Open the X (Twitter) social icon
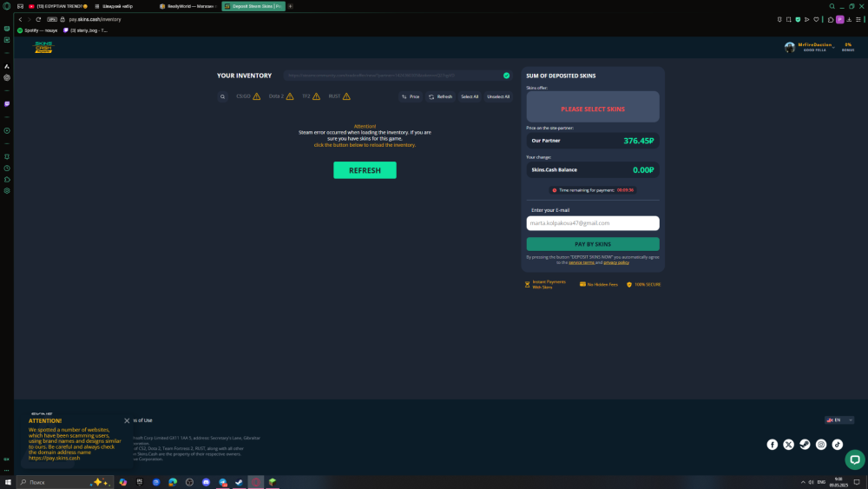 pyautogui.click(x=788, y=444)
